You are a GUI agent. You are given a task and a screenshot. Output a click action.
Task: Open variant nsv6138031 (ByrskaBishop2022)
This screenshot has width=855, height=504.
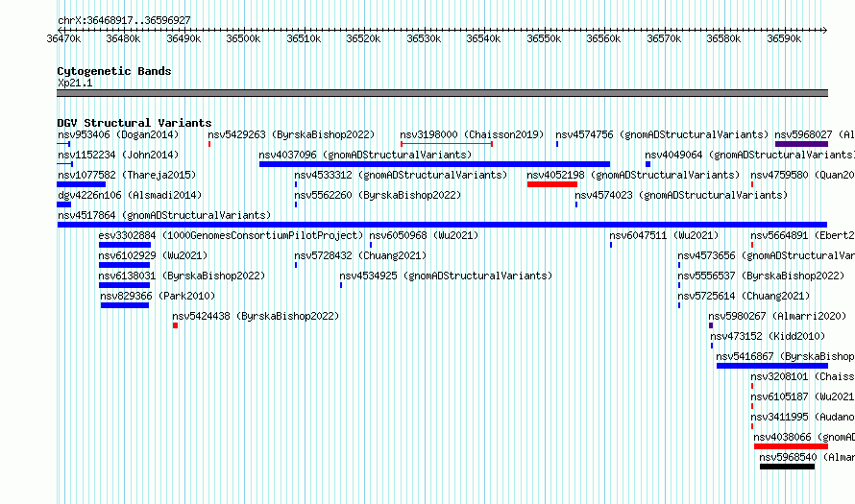click(182, 276)
